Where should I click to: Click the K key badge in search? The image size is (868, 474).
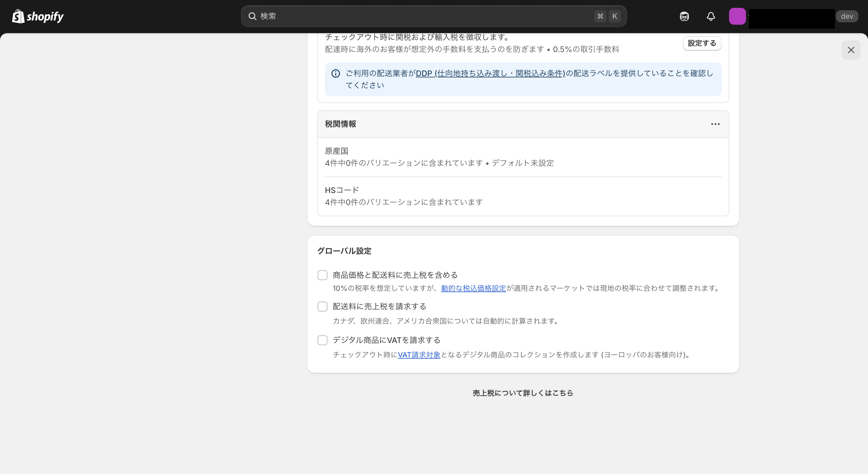pos(615,16)
